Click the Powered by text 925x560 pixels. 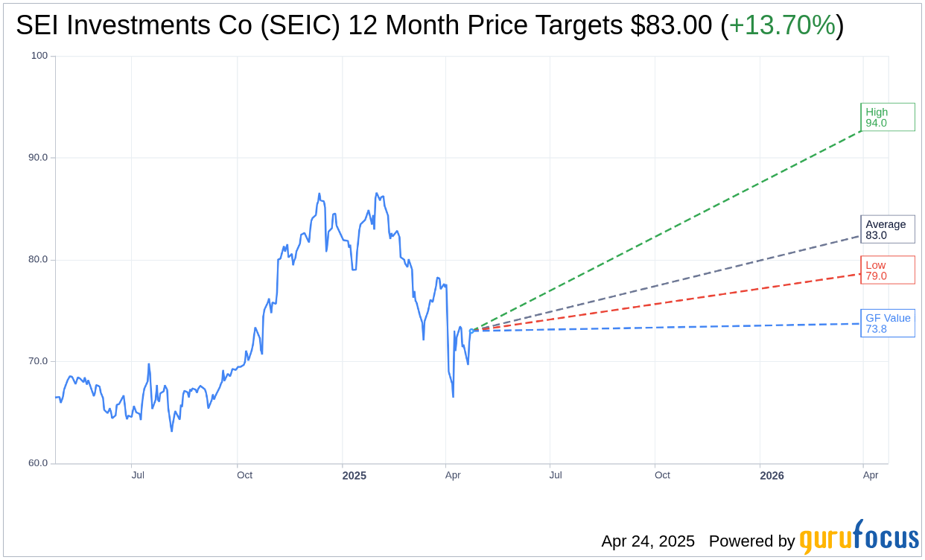[751, 541]
